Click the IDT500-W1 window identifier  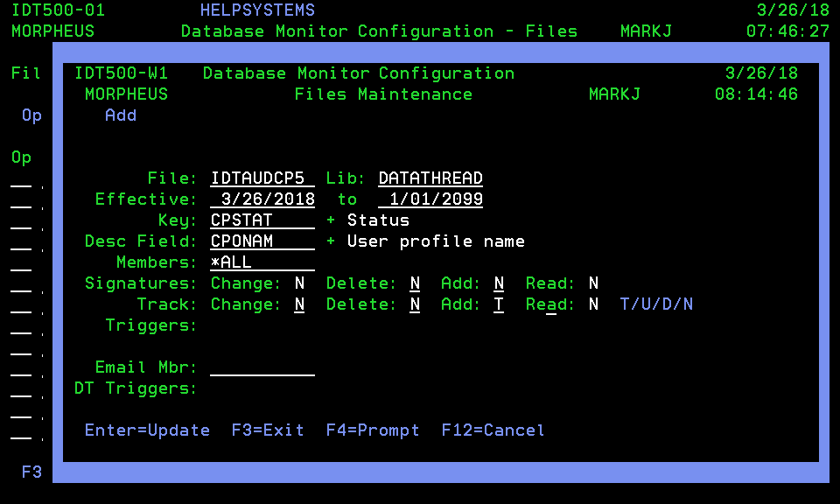(x=121, y=73)
